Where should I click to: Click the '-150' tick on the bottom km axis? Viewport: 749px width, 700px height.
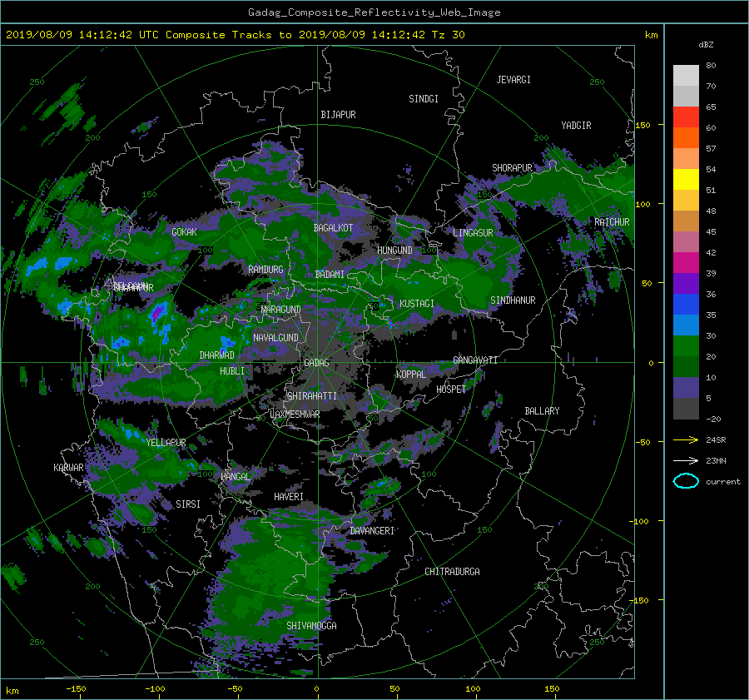click(x=76, y=689)
